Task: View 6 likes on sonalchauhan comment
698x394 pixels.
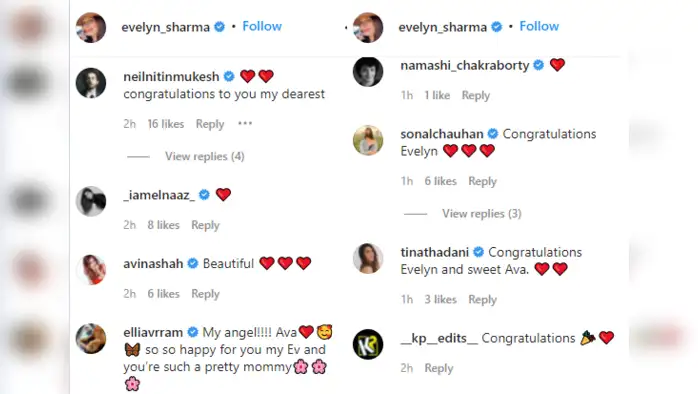Action: point(440,181)
